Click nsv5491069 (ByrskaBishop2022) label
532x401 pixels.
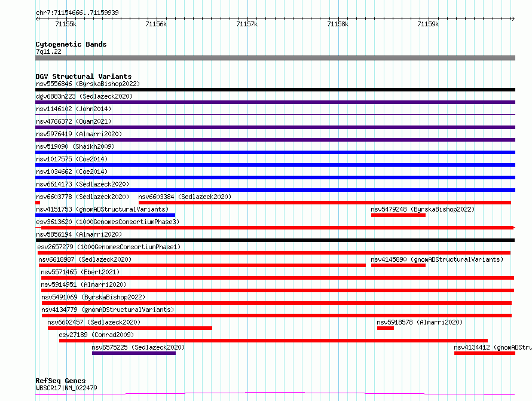[x=93, y=297]
